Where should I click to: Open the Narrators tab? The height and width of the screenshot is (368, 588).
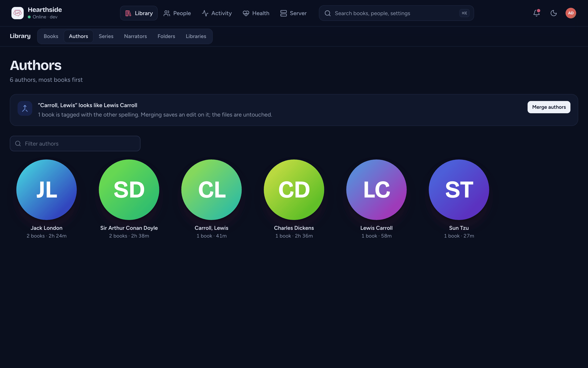coord(135,36)
